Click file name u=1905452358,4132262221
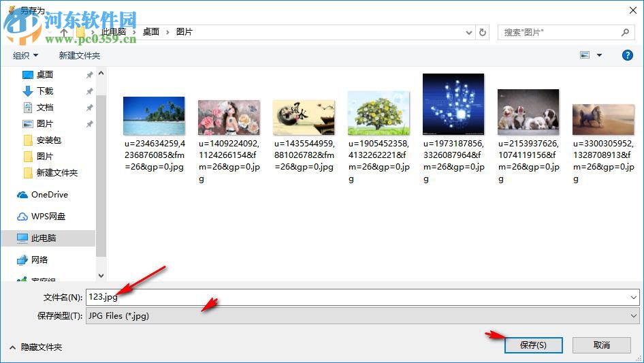Viewport: 644px width, 363px height. coord(379,161)
